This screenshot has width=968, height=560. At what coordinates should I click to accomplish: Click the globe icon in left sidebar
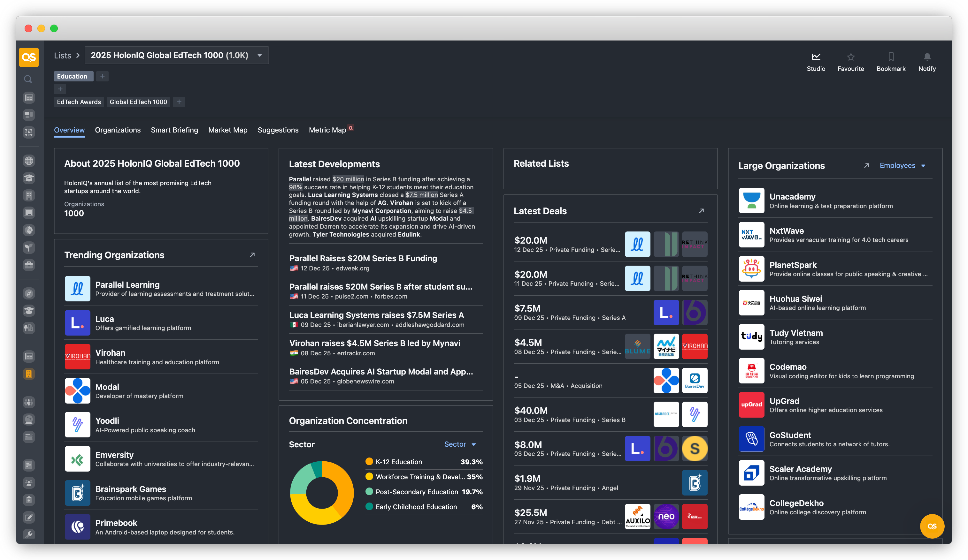(29, 161)
